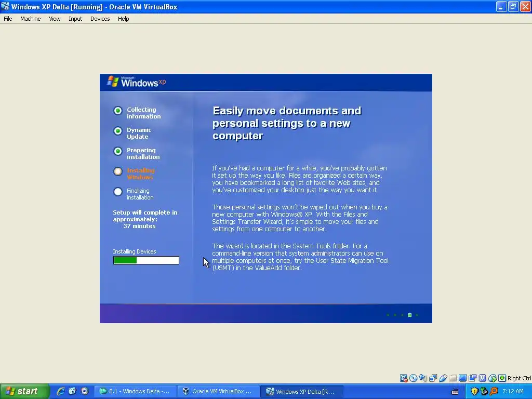Viewport: 532px width, 399px height.
Task: Click the network adapters status icon
Action: (x=433, y=378)
